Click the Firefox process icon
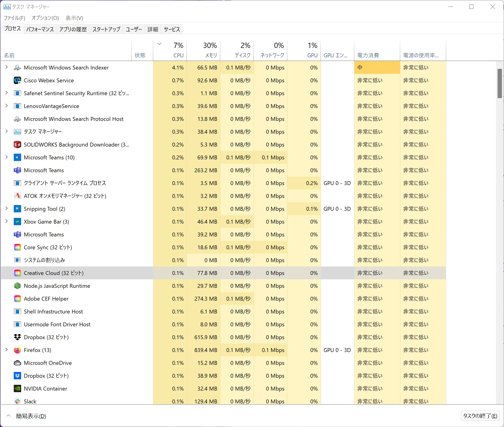 [x=17, y=350]
